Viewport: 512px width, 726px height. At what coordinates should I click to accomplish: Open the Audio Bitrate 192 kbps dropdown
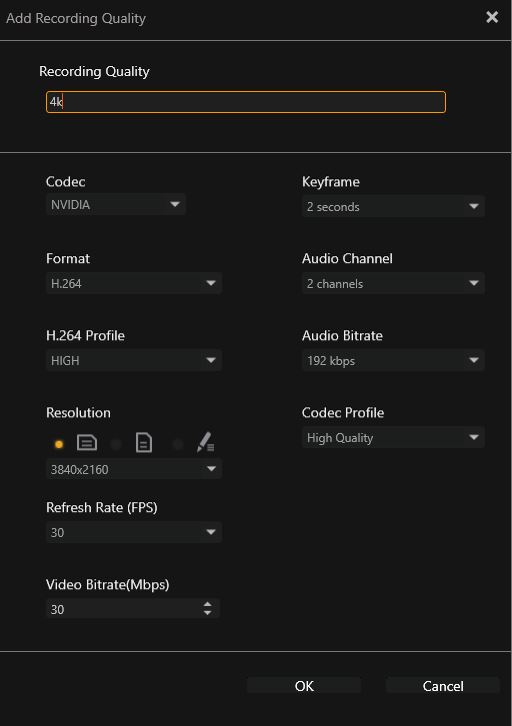393,360
